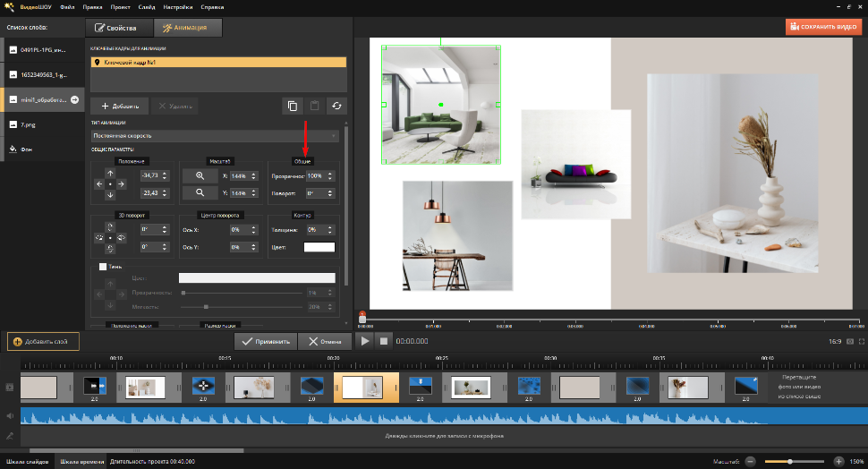Click the snapshot camera icon near 16:9

click(850, 342)
